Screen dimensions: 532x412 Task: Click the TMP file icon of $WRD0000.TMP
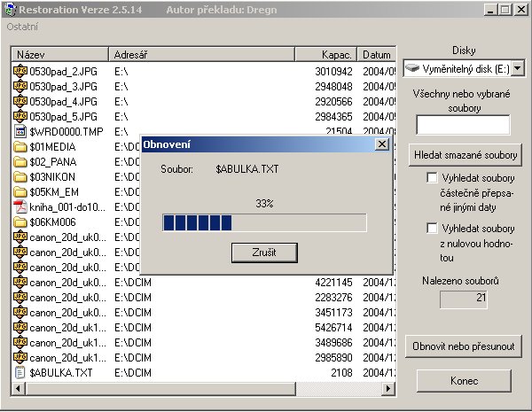tap(20, 131)
